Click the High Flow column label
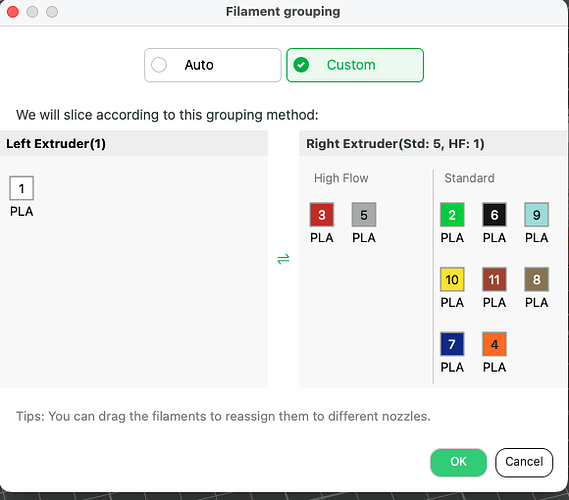This screenshot has height=500, width=569. point(341,178)
